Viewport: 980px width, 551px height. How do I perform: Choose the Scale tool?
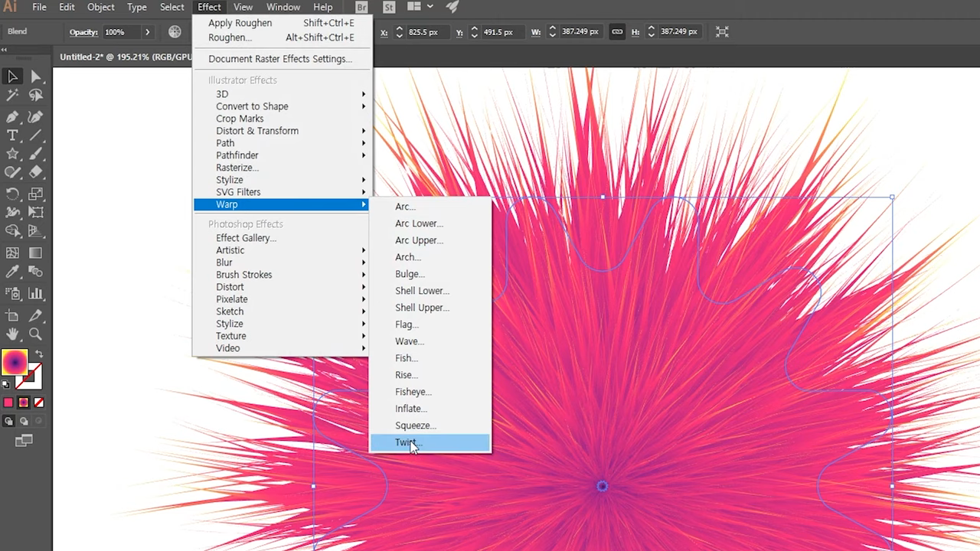point(36,194)
